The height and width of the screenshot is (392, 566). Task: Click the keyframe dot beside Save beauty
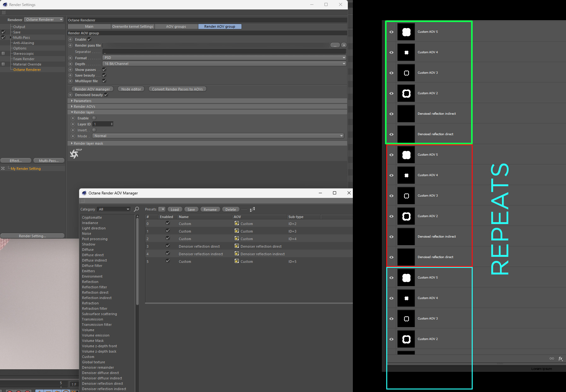[x=71, y=75]
